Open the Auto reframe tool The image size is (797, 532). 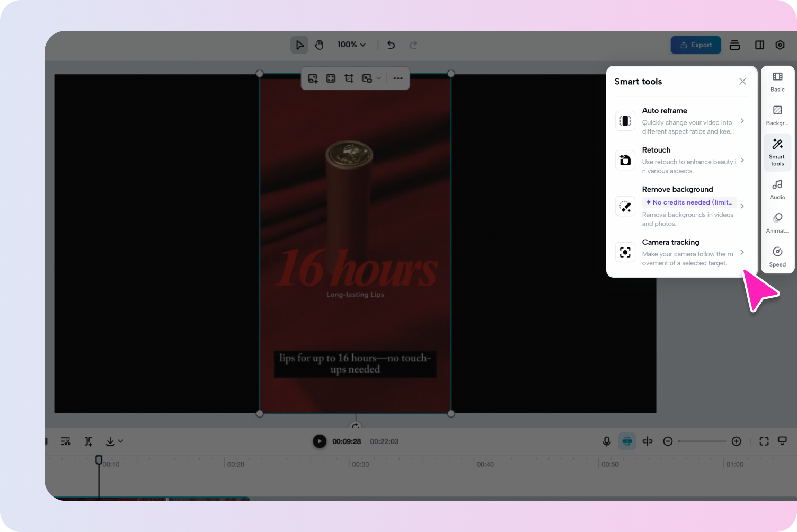(681, 121)
